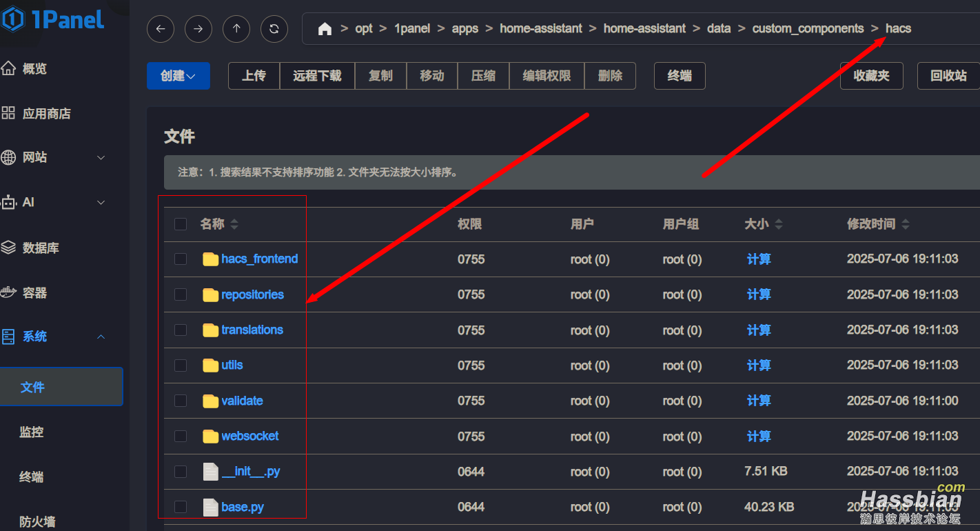Check the hacs_frontend row checkbox
Viewport: 980px width, 531px height.
click(x=181, y=259)
